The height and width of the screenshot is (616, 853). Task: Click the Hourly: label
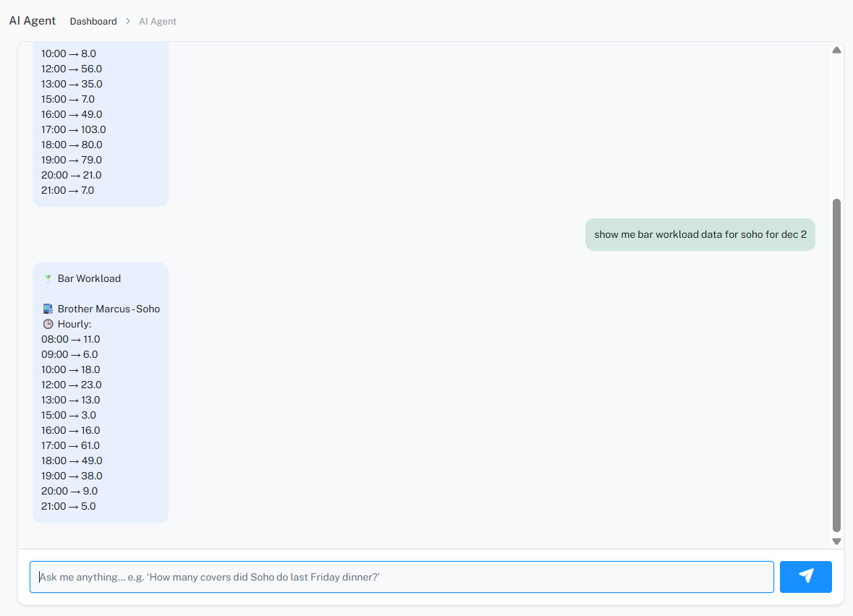tap(75, 324)
